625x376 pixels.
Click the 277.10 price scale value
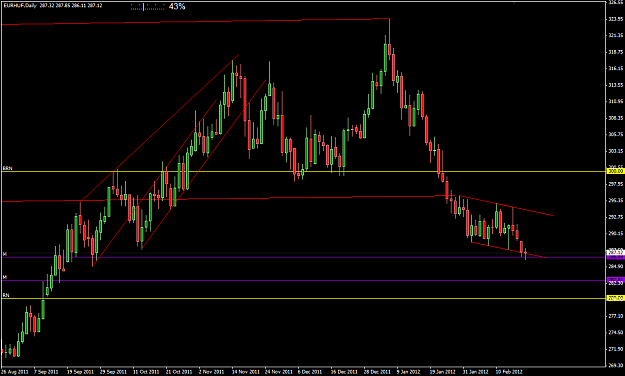tap(616, 316)
